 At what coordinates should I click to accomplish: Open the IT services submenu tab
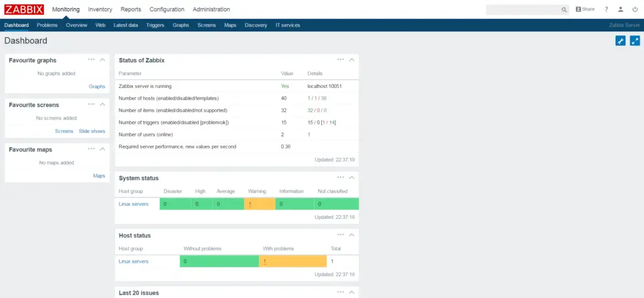(x=287, y=25)
